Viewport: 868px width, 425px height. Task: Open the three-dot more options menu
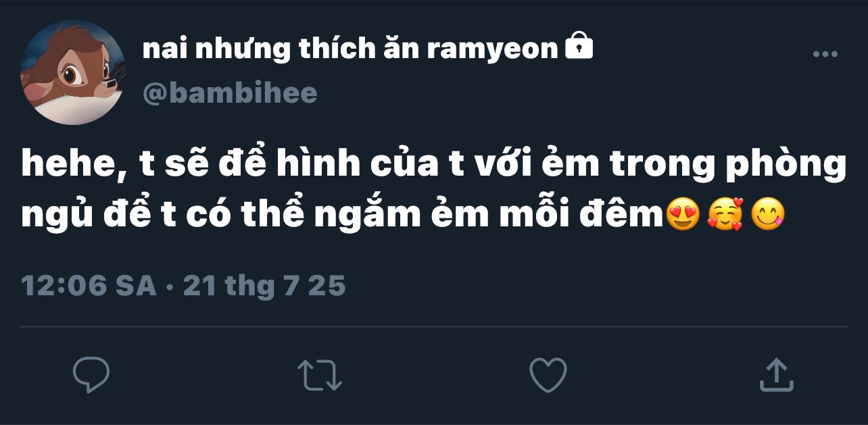pyautogui.click(x=825, y=55)
